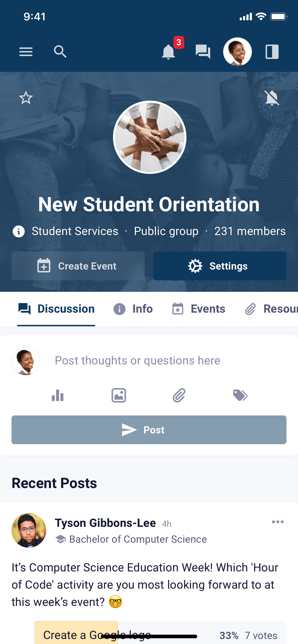Image resolution: width=298 pixels, height=644 pixels.
Task: Attach a file with the paperclip icon
Action: [x=179, y=396]
